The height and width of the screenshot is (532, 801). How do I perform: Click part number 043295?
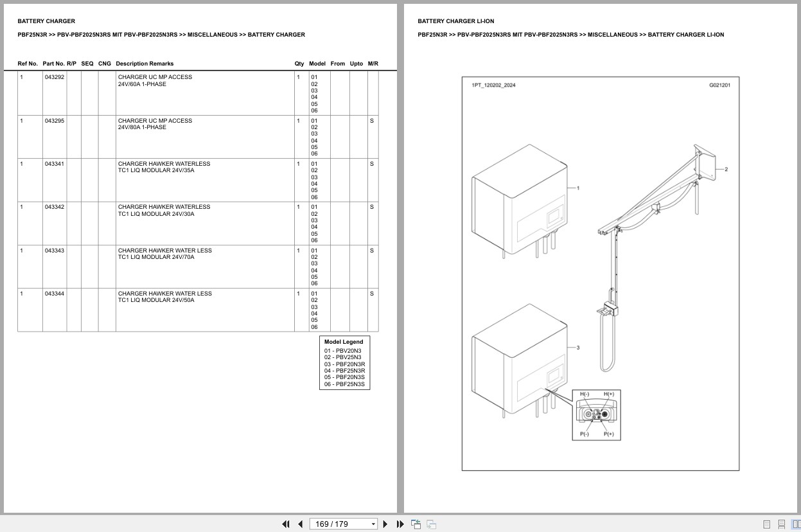pos(55,121)
